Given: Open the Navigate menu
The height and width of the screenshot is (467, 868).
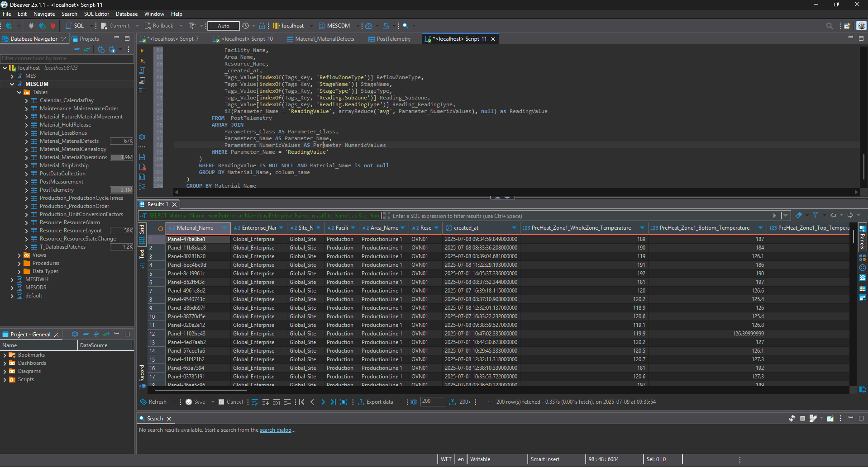Looking at the screenshot, I should click(x=44, y=14).
